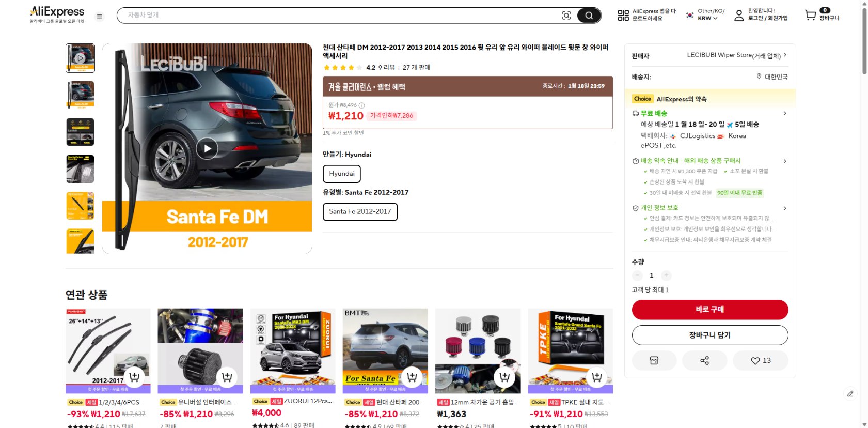Open the Other/KO/ KRW language currency dropdown
The width and height of the screenshot is (868, 428).
[705, 14]
